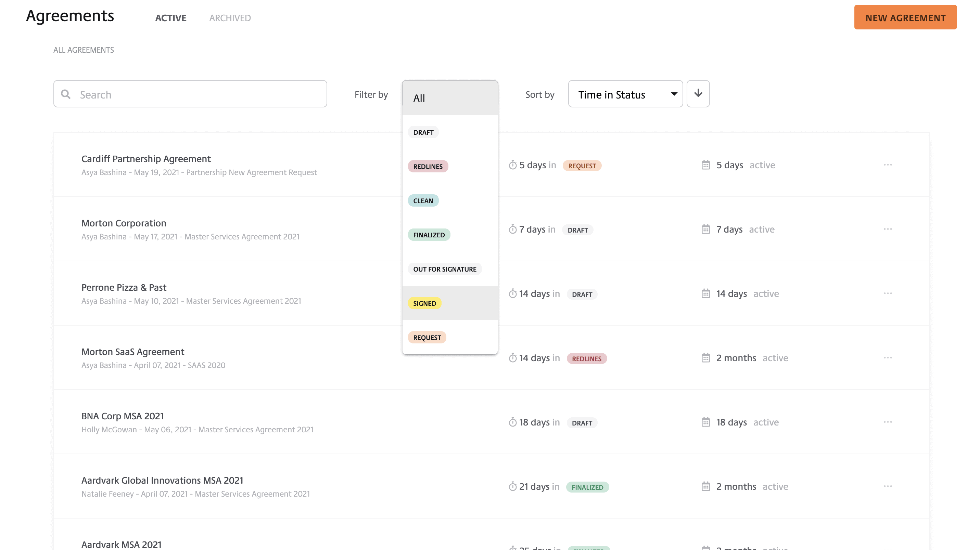The image size is (980, 550).
Task: Switch to the Active tab
Action: [x=171, y=18]
